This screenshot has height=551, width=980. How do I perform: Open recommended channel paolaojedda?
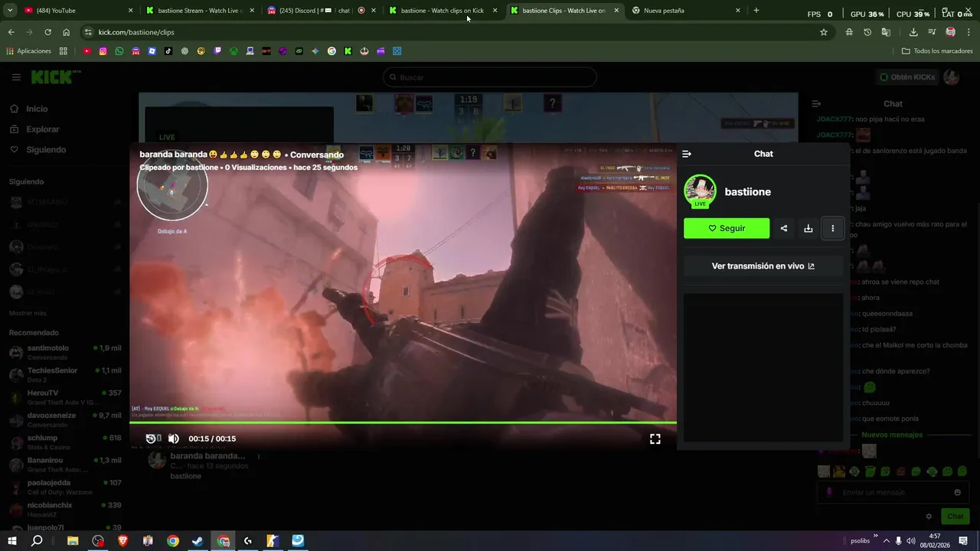[x=65, y=487]
